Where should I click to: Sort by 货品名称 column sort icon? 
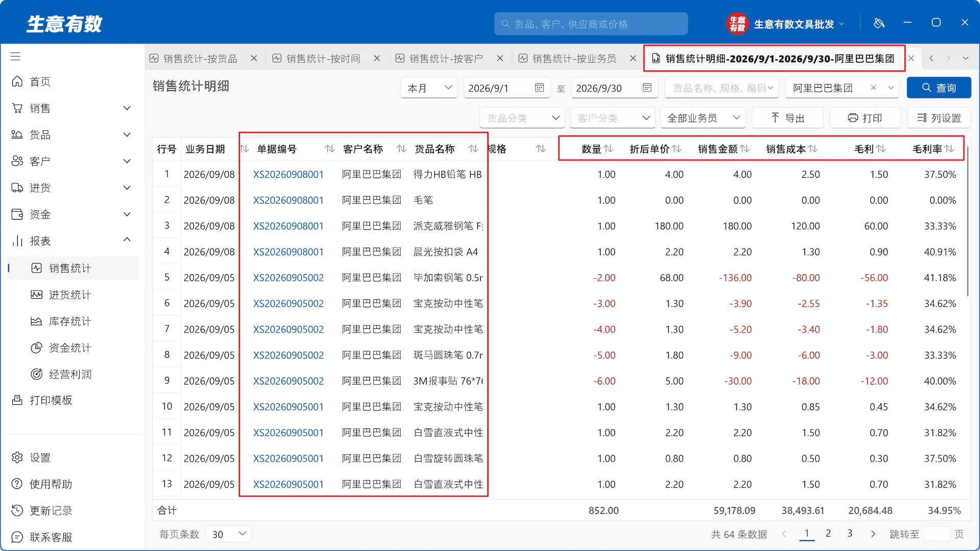coord(474,149)
